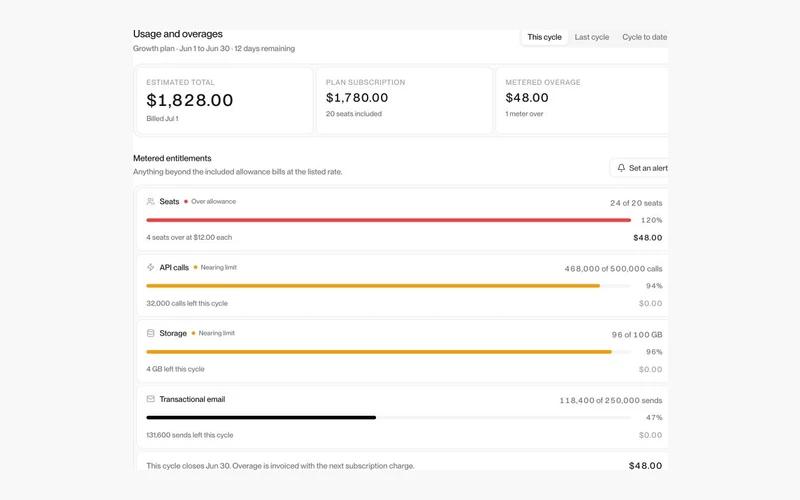Click the 'Billed Jul 1' text
Viewport: 800px width, 500px height.
click(x=162, y=118)
